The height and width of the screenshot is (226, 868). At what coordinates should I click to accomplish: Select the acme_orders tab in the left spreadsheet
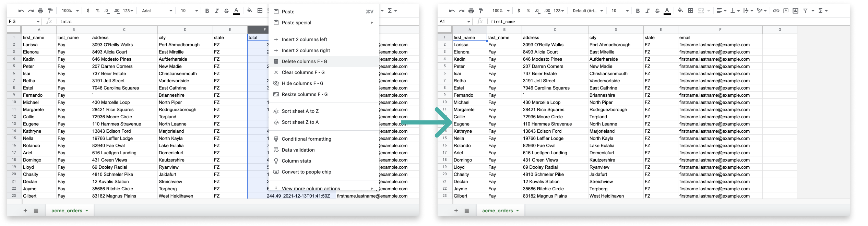click(x=70, y=211)
